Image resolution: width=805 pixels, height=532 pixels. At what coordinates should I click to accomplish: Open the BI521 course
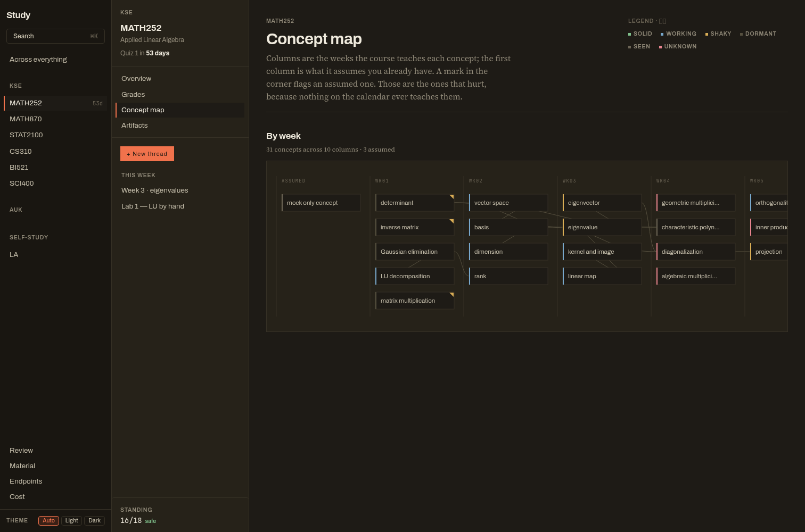(x=55, y=168)
